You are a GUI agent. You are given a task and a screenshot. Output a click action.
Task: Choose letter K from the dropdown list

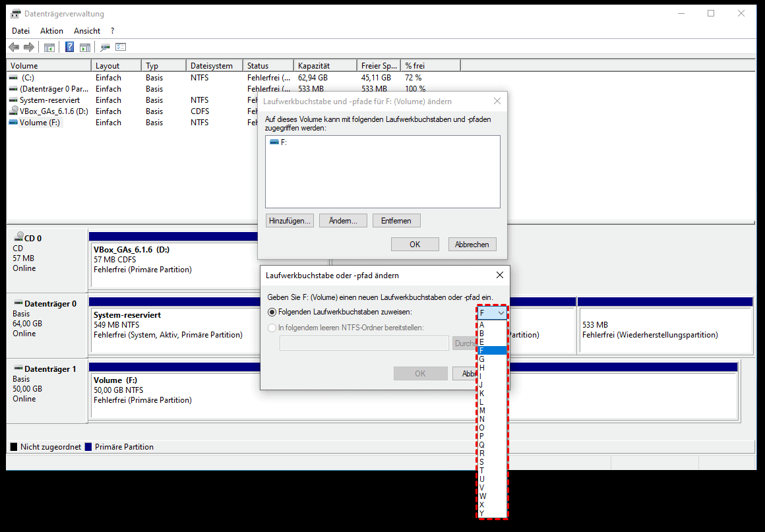pos(492,394)
